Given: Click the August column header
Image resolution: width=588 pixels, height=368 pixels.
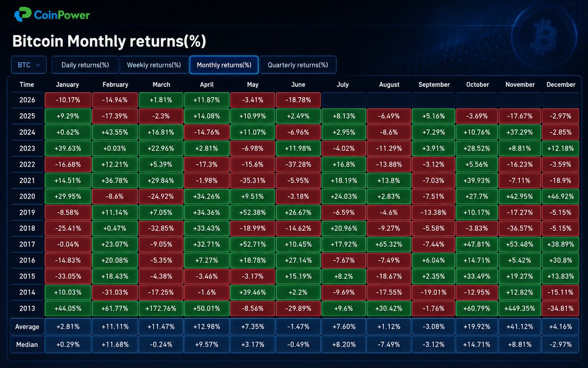Looking at the screenshot, I should 389,84.
